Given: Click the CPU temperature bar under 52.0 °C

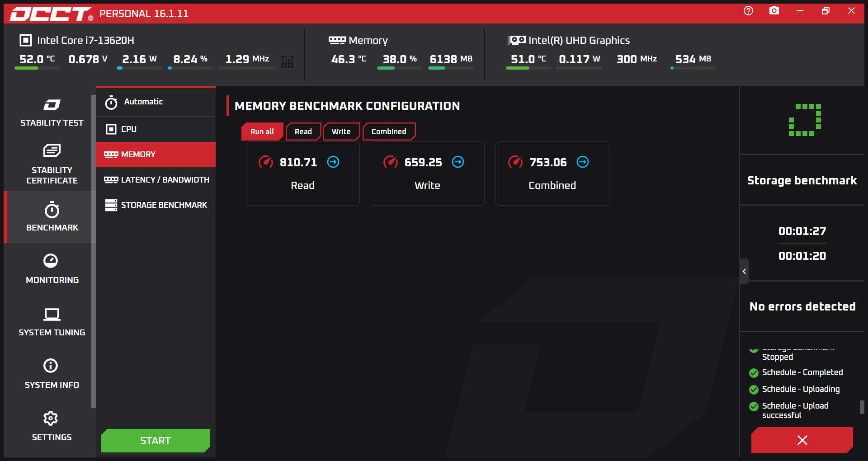Looking at the screenshot, I should click(37, 68).
